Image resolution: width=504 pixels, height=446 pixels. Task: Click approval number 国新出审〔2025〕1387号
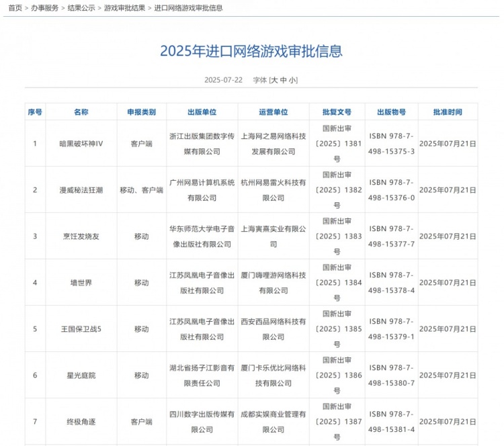click(337, 422)
